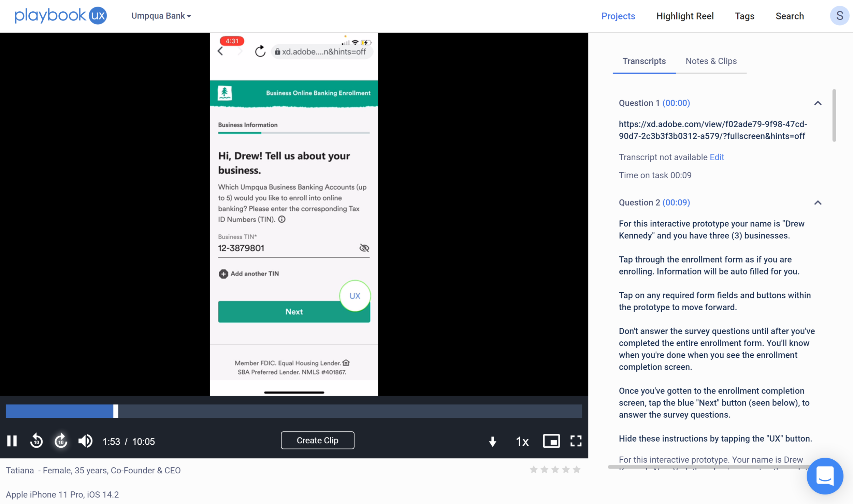Viewport: 853px width, 504px height.
Task: Click the Create Clip button
Action: (317, 440)
